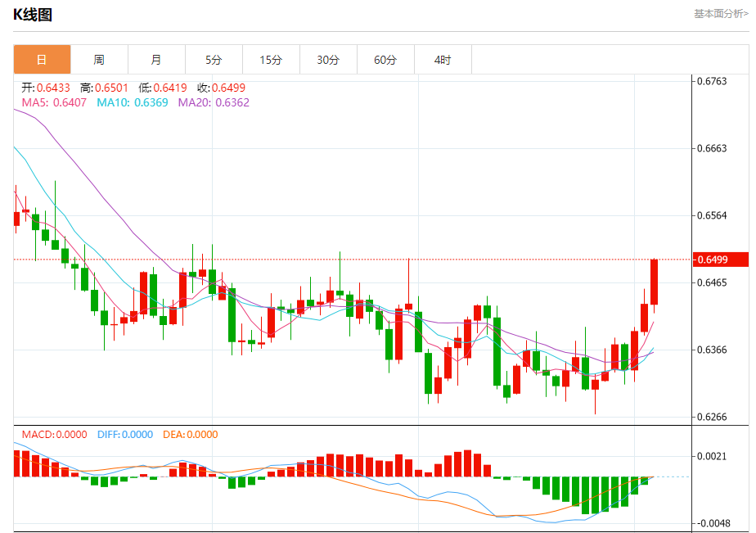Click the red 0.6499 current price tag

[720, 260]
